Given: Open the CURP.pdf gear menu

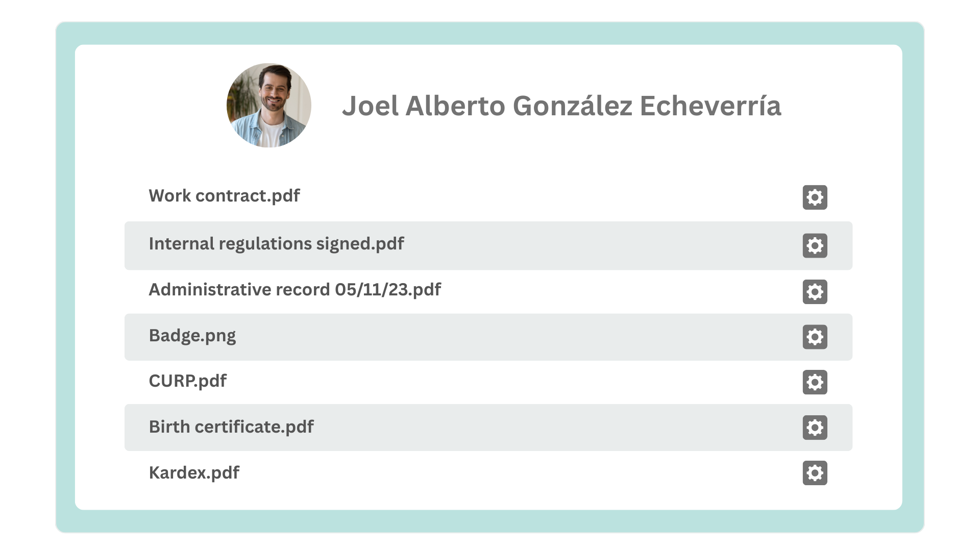Looking at the screenshot, I should coord(815,382).
